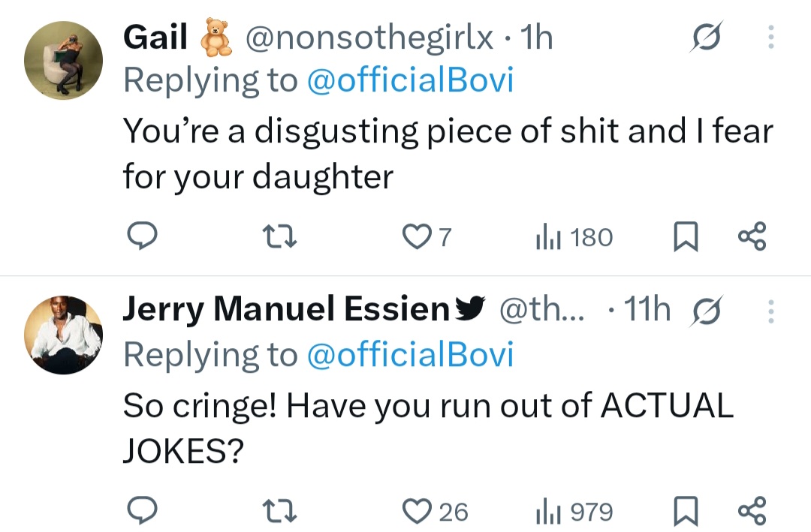Bookmark Jerry Manuel Essien's tweet
811x532 pixels.
coord(683,512)
